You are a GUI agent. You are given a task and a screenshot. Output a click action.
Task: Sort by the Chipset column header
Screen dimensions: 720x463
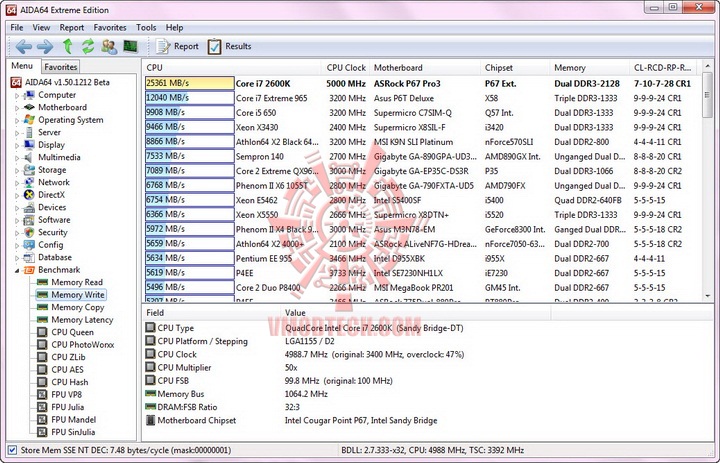click(x=515, y=68)
